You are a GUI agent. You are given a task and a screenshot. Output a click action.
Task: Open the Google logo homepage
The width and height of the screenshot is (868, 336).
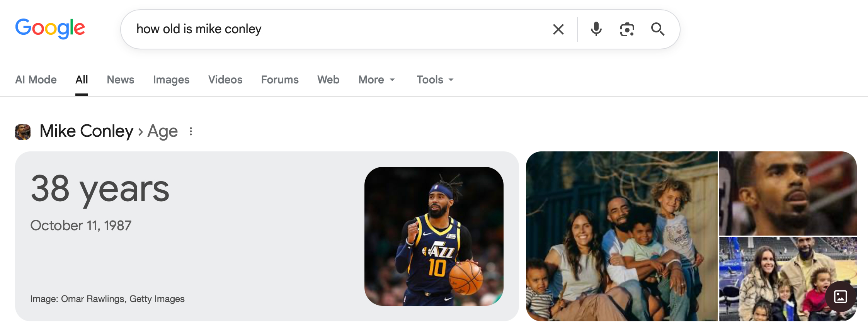coord(50,29)
